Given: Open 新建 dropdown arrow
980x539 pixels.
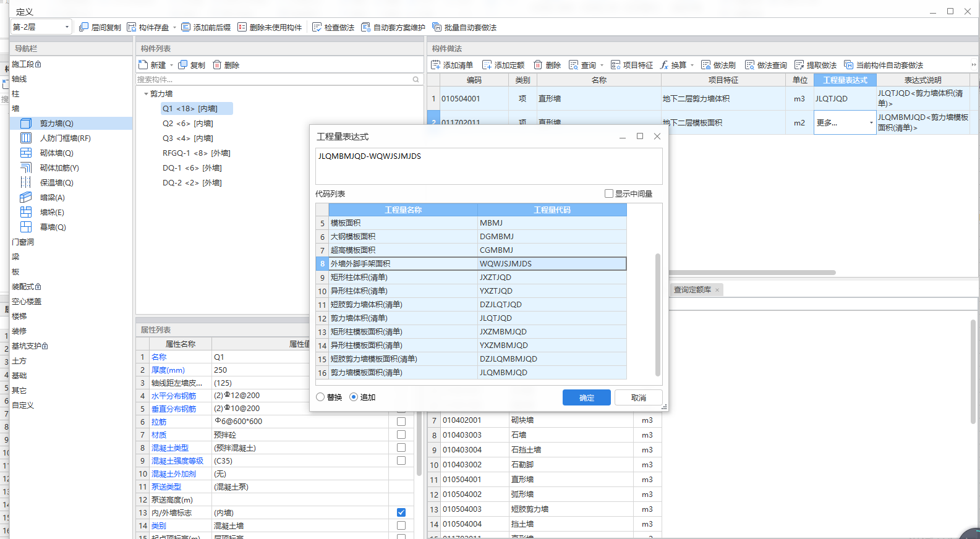Looking at the screenshot, I should pyautogui.click(x=171, y=65).
